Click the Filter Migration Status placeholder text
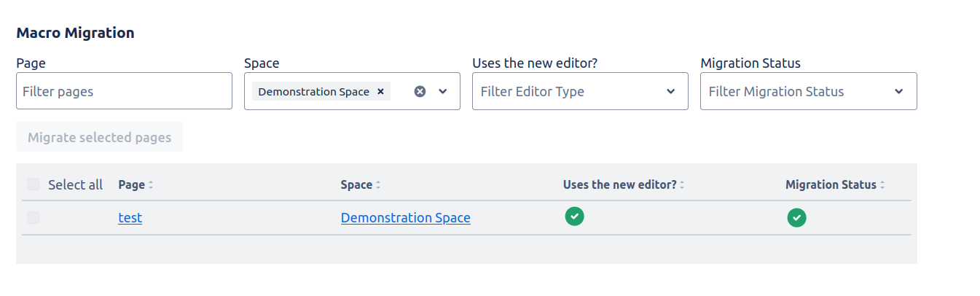Viewport: 980px width, 296px height. [776, 92]
